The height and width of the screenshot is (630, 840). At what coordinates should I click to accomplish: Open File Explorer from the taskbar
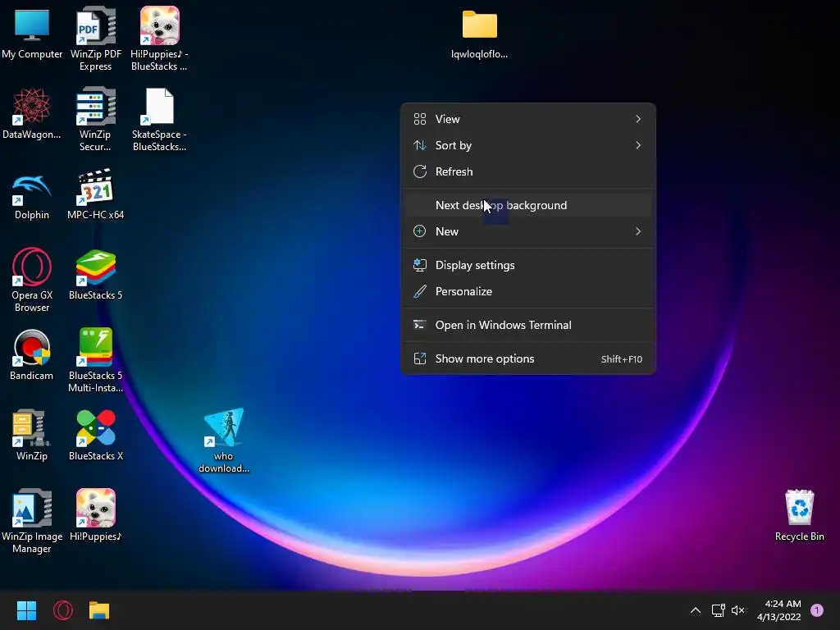click(x=99, y=610)
